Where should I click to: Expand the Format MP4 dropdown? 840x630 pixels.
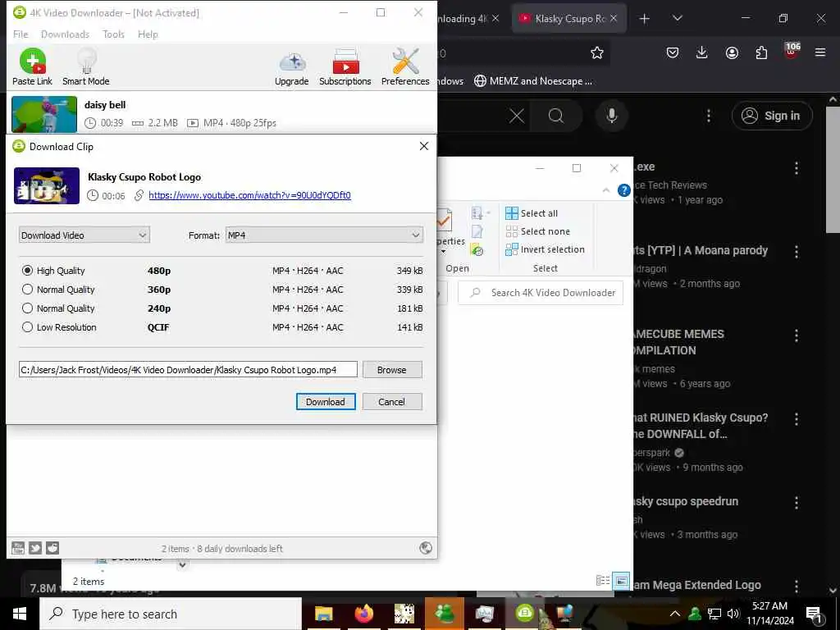tap(324, 235)
